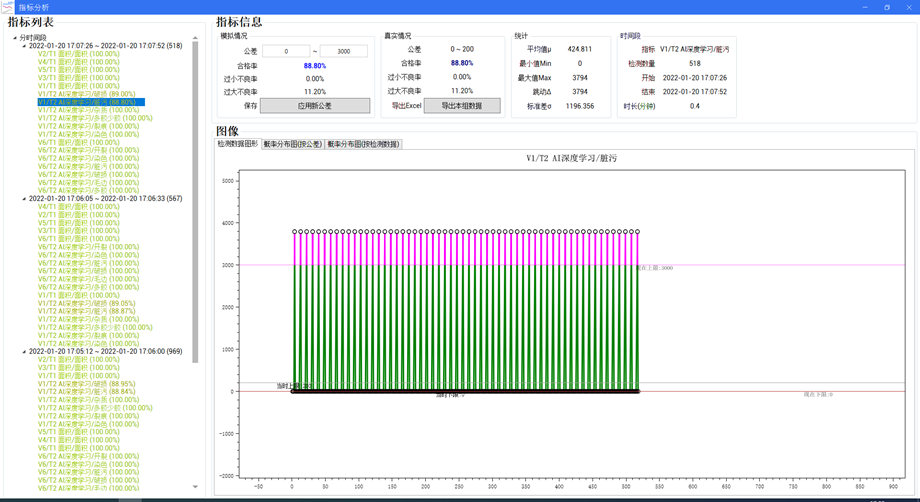The image size is (920, 502).
Task: Collapse the 17:07:26 ~ 17:07:52 (518) time group
Action: click(24, 46)
